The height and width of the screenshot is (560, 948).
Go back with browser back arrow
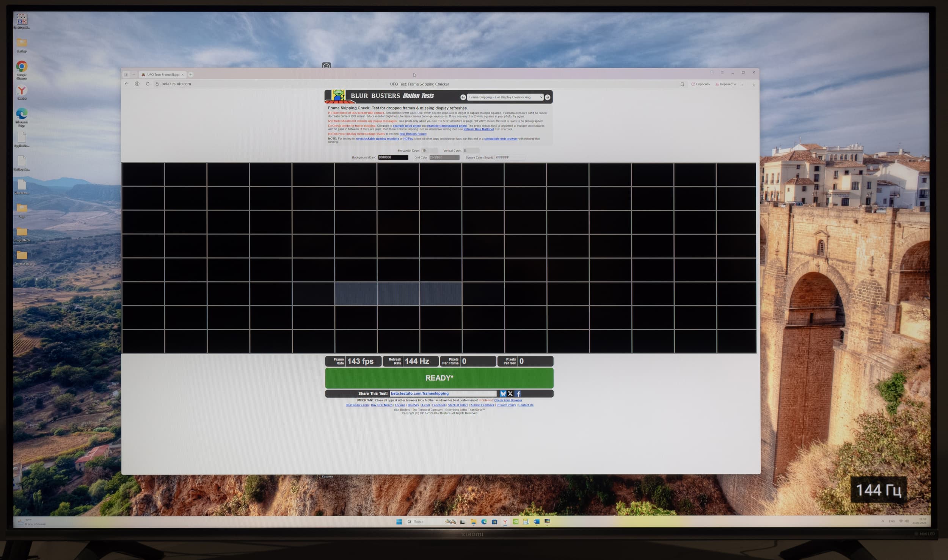[127, 84]
